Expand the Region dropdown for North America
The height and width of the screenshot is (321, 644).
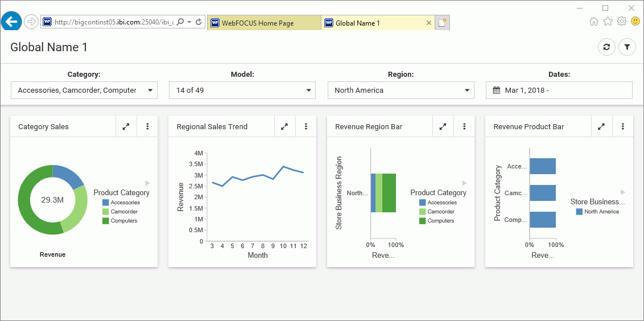401,90
